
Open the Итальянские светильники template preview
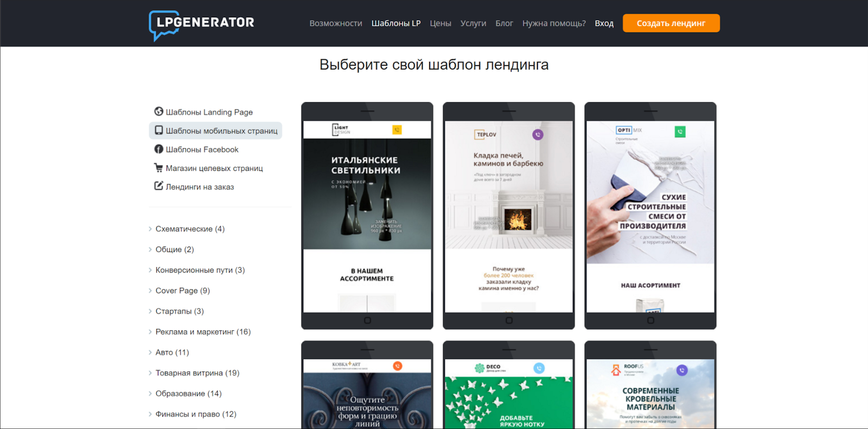click(367, 216)
